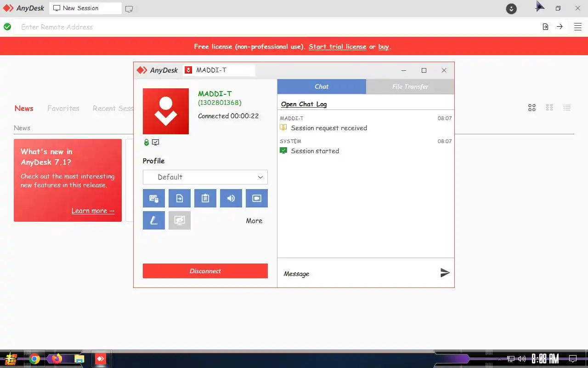Toggle audio sound permission
This screenshot has width=588, height=368.
231,198
